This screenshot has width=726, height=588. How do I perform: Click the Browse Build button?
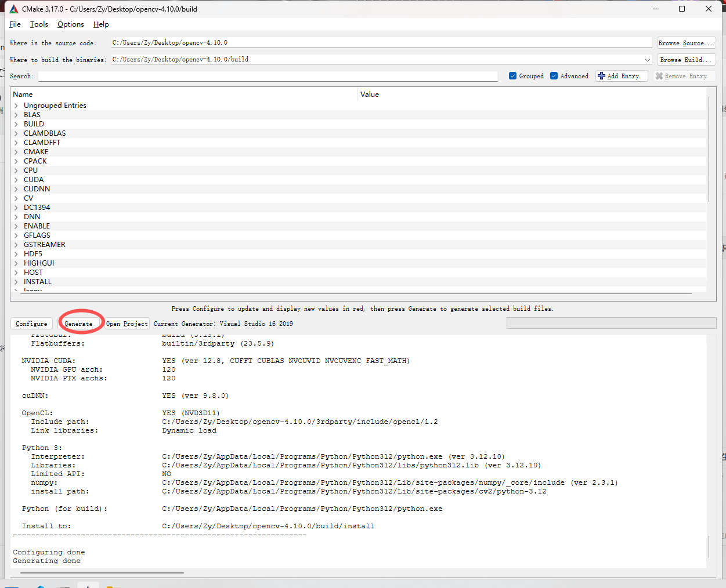tap(686, 60)
